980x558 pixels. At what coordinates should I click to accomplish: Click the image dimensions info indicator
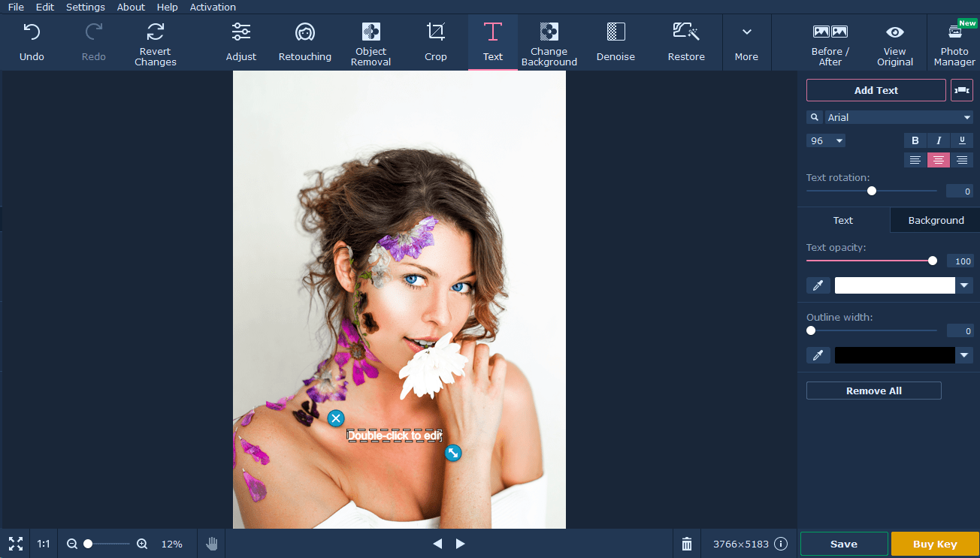tap(780, 543)
